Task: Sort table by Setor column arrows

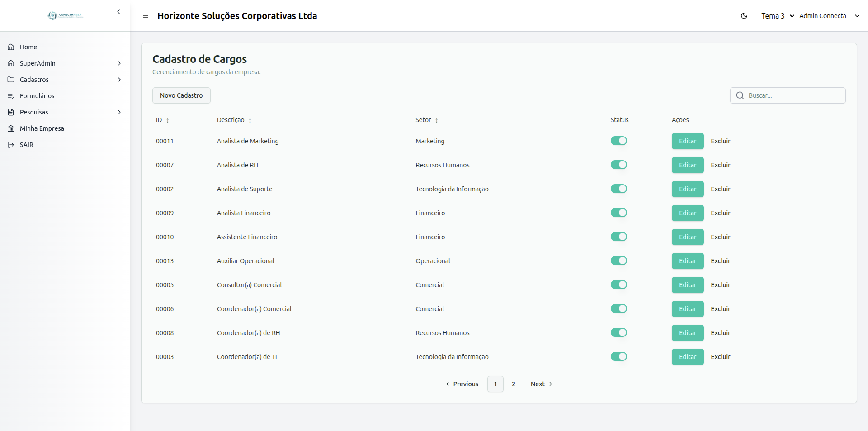Action: 437,120
